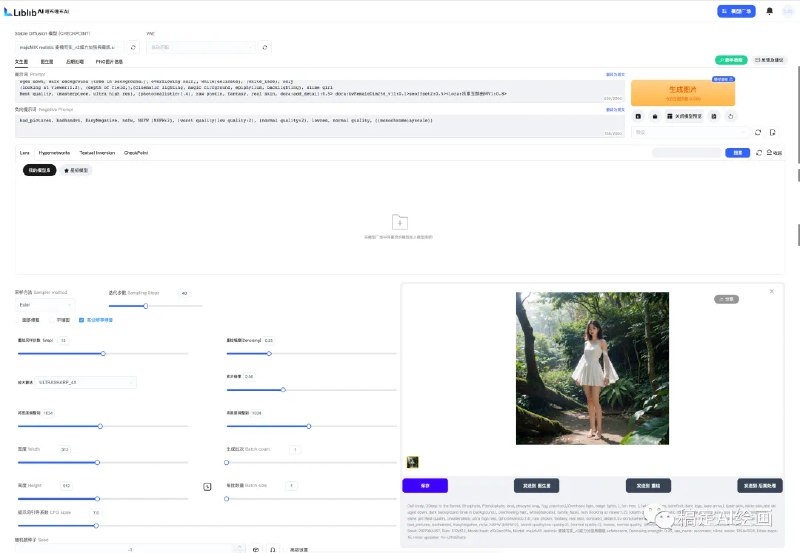
Task: Click the orange generate image button
Action: (683, 93)
